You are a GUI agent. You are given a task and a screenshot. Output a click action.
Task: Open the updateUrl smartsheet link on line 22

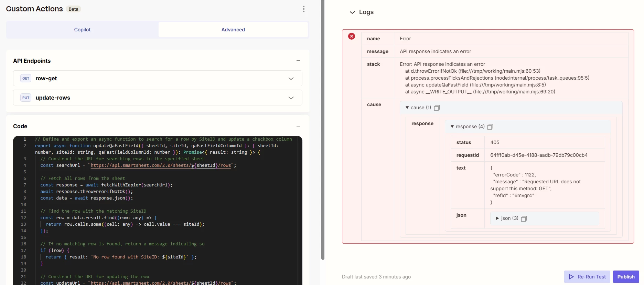point(161,283)
